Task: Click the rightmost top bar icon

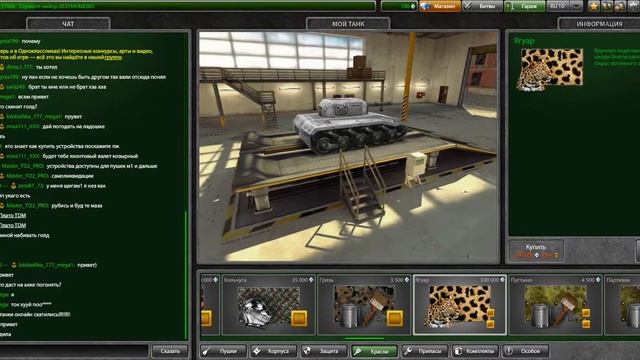Action: [x=633, y=6]
